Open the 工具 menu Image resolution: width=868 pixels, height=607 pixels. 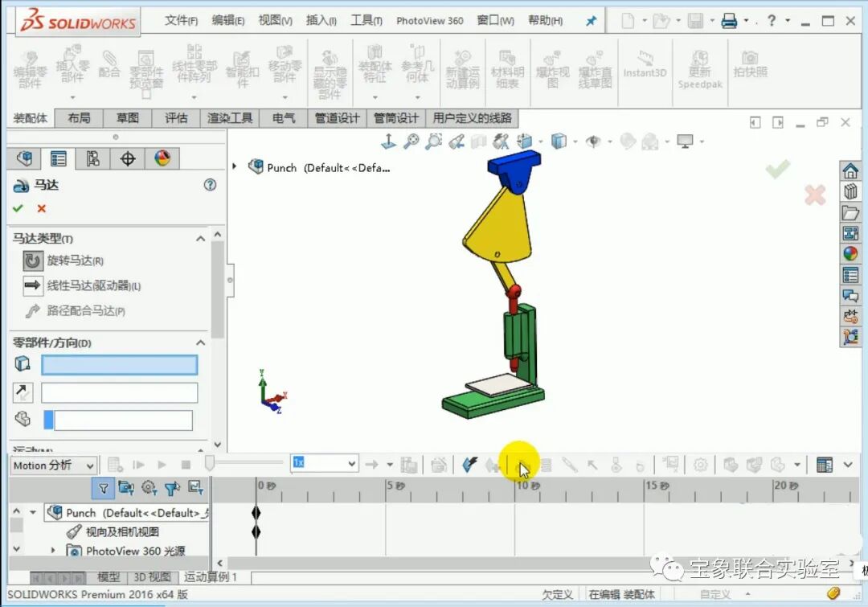[x=366, y=20]
